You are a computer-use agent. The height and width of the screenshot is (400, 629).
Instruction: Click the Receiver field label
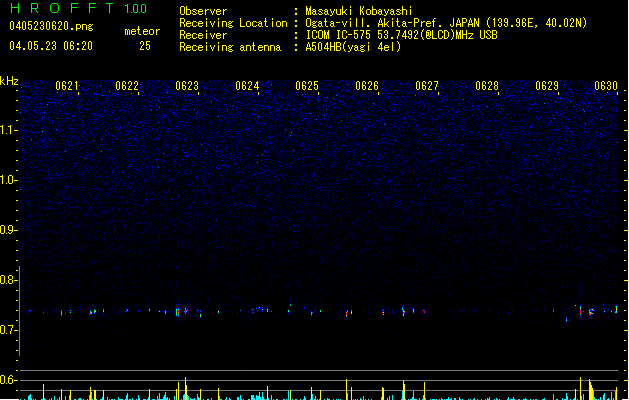click(203, 35)
